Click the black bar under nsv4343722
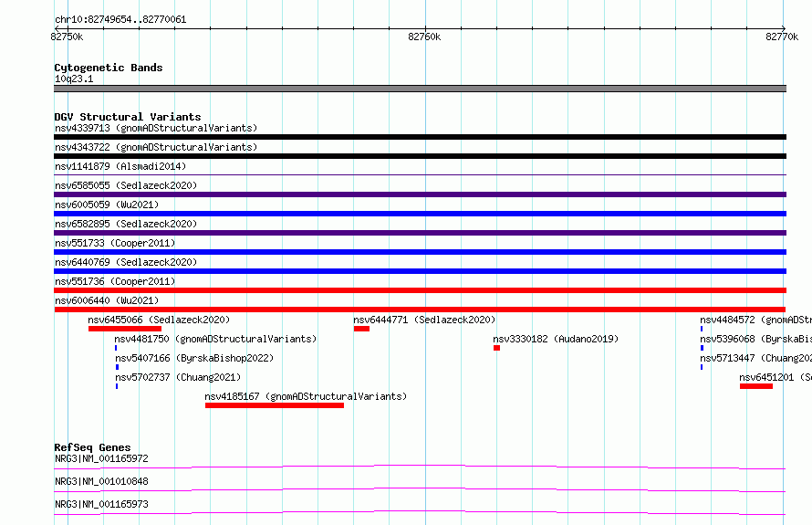The width and height of the screenshot is (812, 525). pos(420,156)
